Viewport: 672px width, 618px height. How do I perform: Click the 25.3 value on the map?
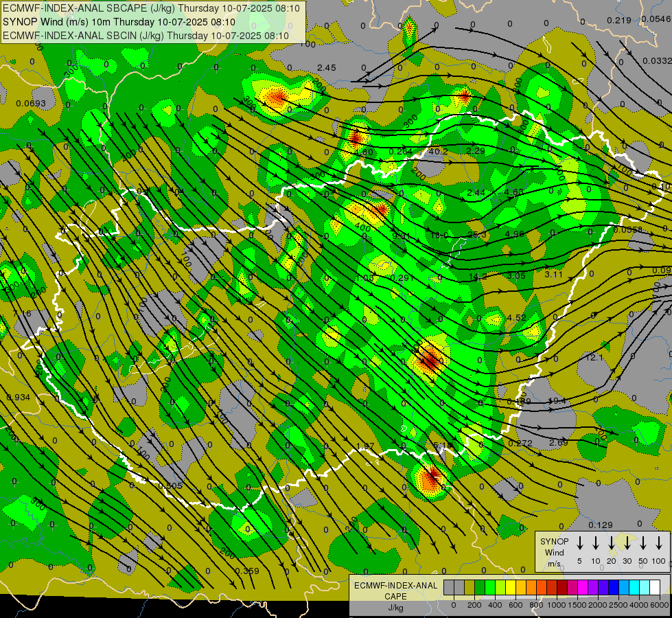477,235
